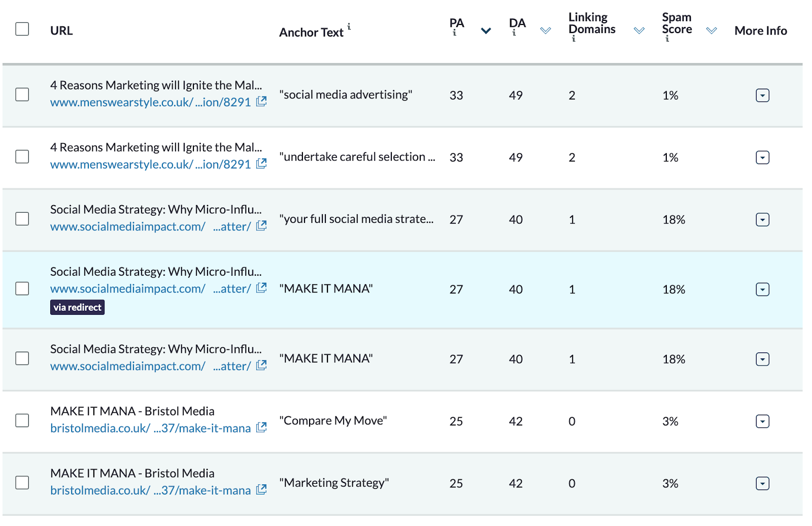This screenshot has height=526, width=812.
Task: Sort the table by DA chevron
Action: 546,31
